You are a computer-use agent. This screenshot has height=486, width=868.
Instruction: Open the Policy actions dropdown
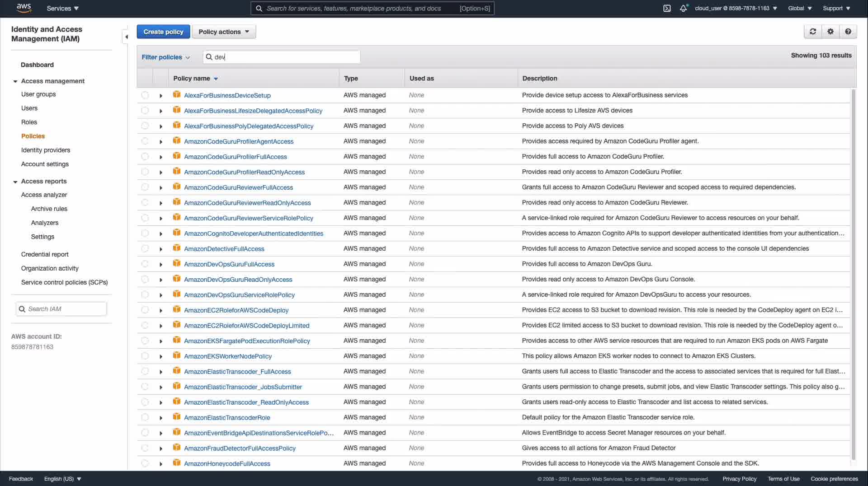(x=224, y=32)
